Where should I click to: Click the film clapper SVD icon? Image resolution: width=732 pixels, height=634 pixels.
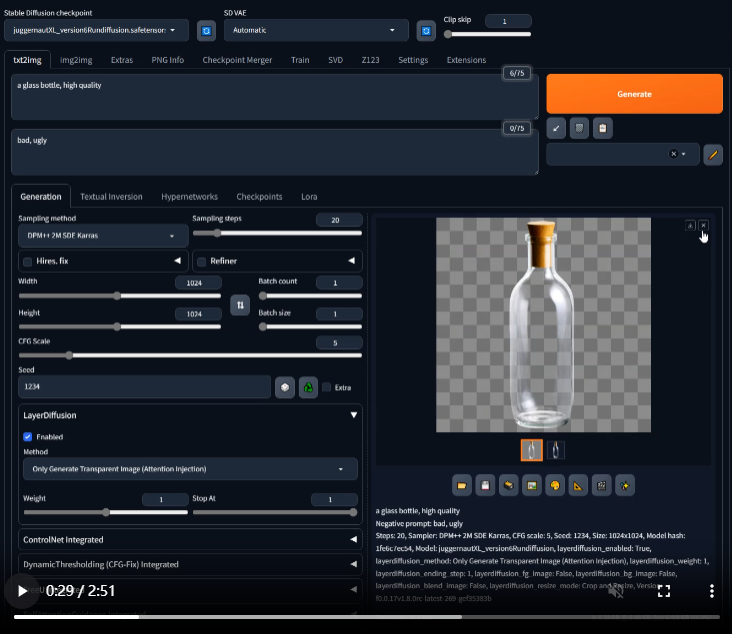[601, 486]
